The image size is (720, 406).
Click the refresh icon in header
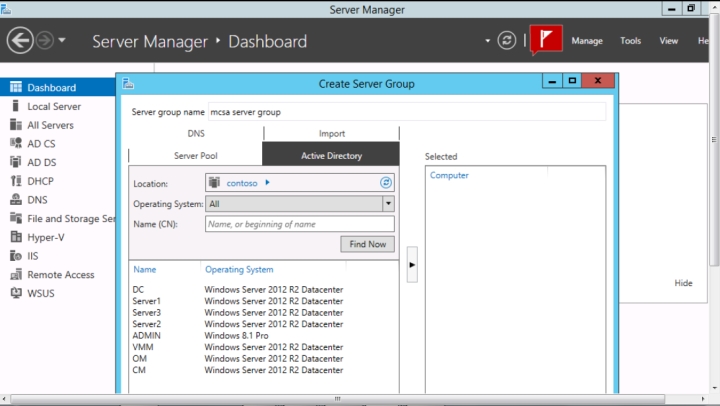[508, 41]
